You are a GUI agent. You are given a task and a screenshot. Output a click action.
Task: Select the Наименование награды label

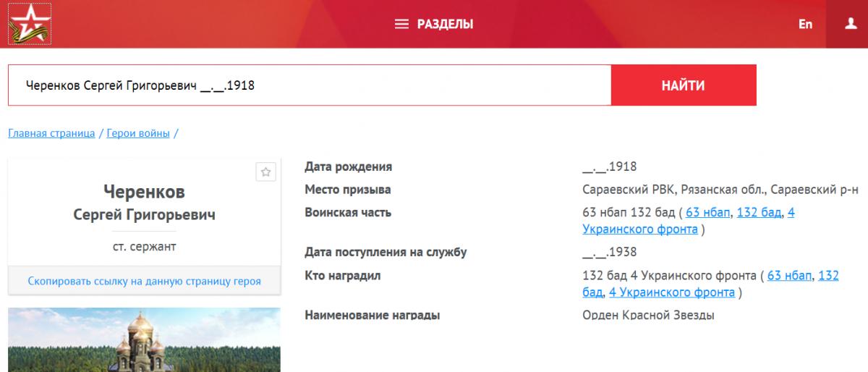point(373,316)
